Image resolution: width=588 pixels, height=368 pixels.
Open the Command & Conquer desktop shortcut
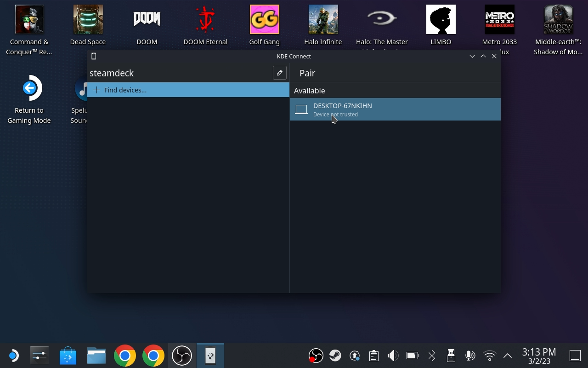point(29,30)
